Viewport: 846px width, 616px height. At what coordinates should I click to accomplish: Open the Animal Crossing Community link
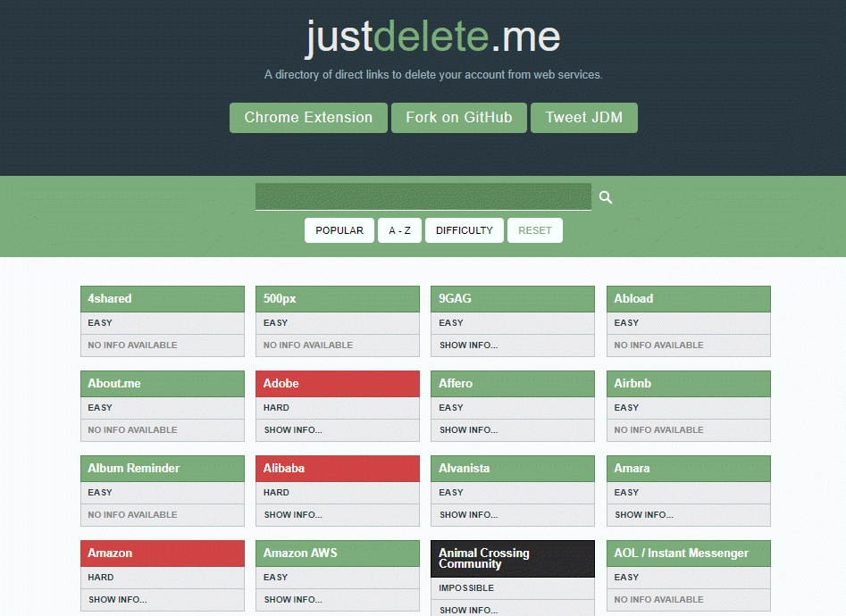point(513,559)
